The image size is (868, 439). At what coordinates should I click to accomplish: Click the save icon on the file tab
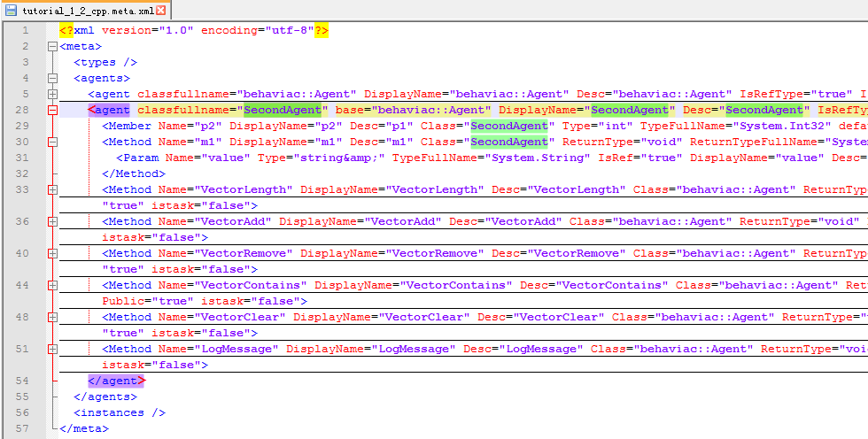[x=12, y=10]
